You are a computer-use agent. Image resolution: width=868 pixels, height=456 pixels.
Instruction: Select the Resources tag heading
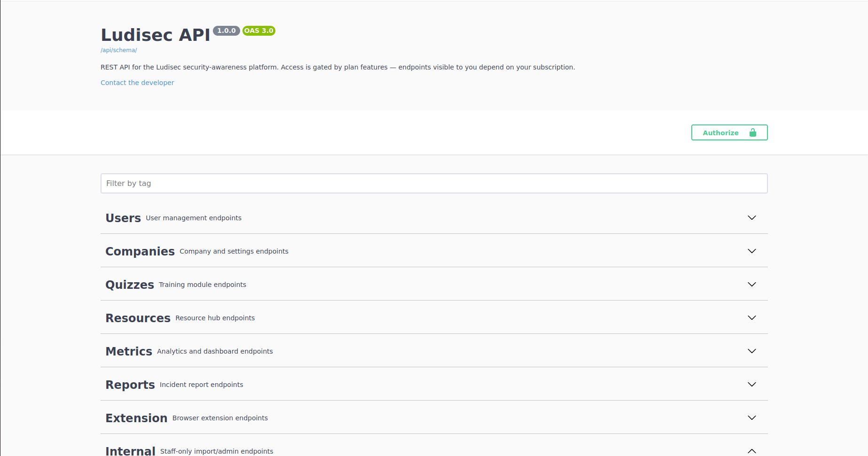[x=138, y=318]
